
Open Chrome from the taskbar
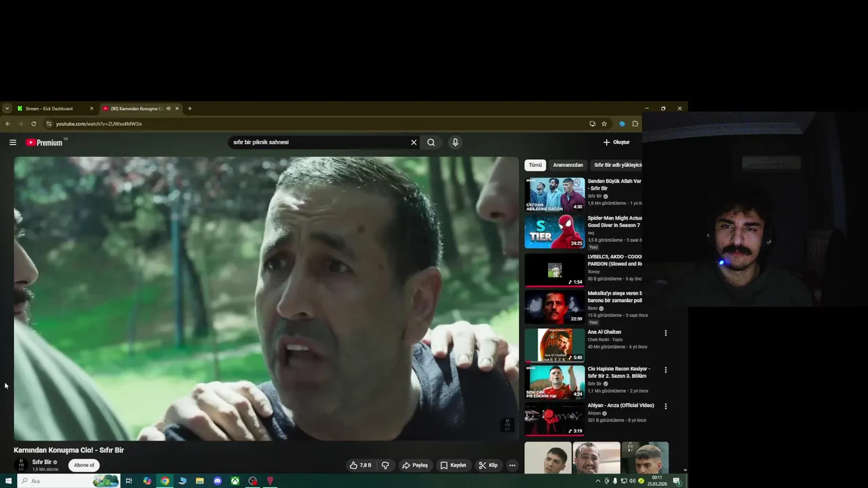[165, 481]
